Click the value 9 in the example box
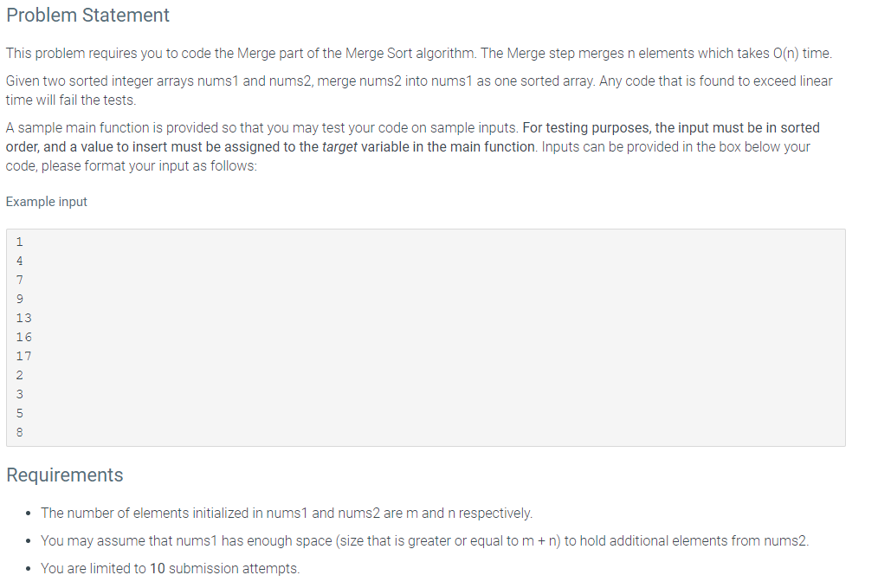878x588 pixels. point(20,299)
